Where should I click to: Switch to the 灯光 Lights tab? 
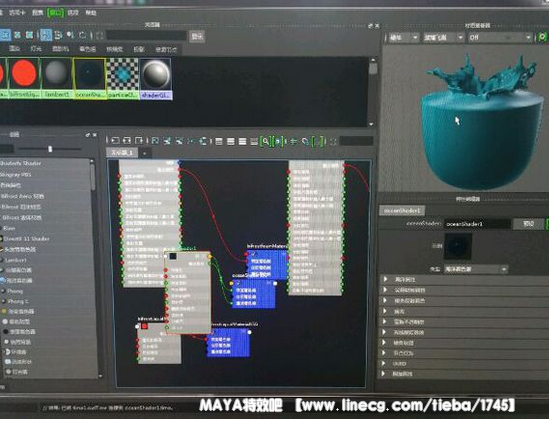coord(36,48)
